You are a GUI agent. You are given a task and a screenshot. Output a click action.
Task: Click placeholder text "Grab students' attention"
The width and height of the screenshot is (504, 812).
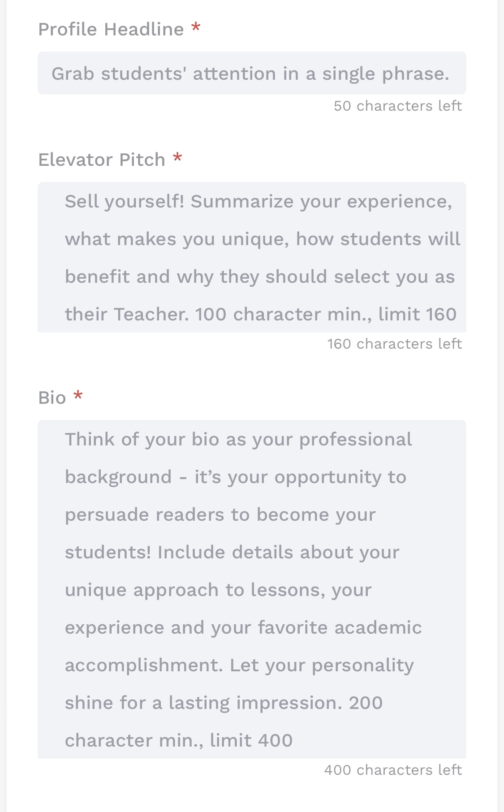164,74
